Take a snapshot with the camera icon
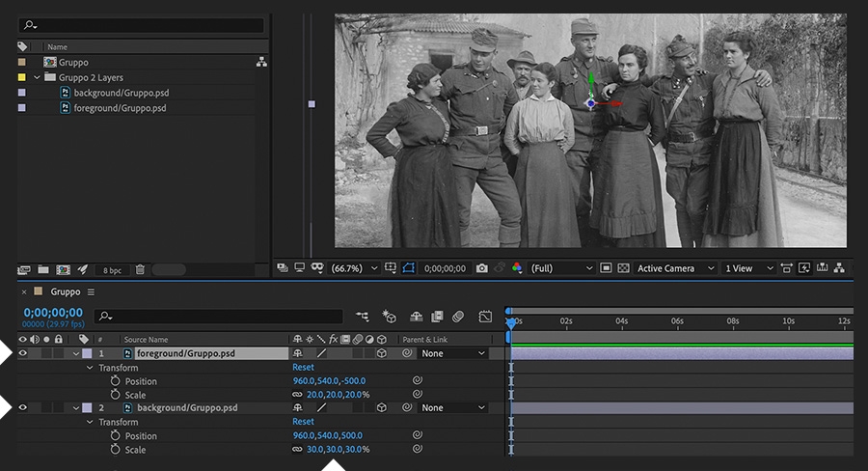Viewport: 868px width, 471px height. [481, 268]
